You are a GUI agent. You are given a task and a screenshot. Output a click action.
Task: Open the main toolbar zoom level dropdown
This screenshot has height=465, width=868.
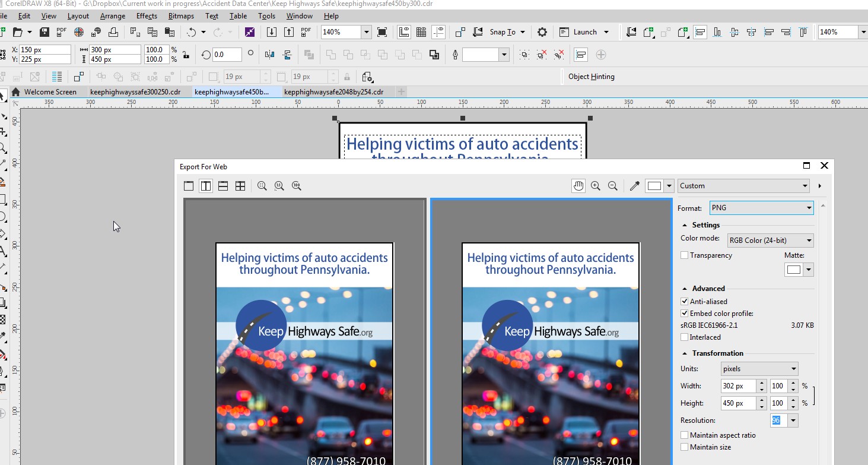tap(366, 32)
